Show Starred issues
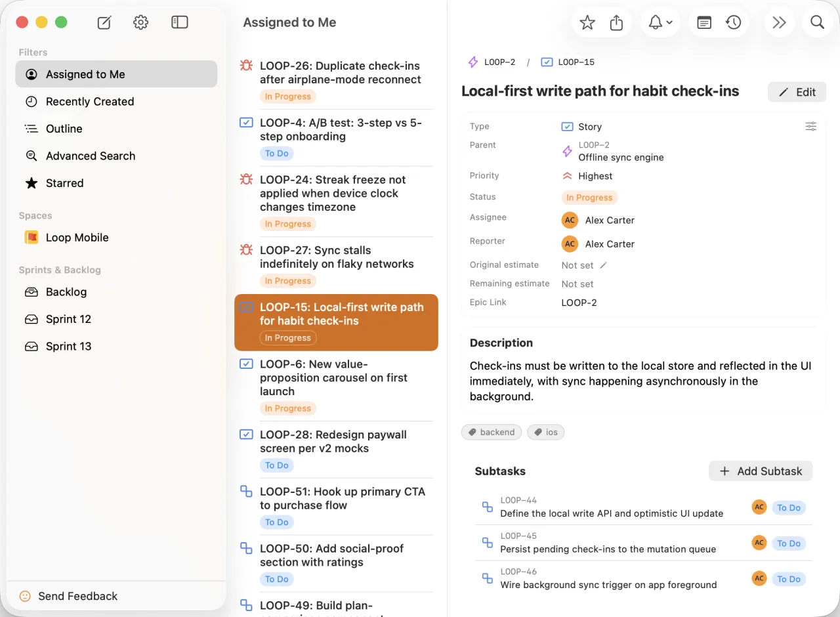 (x=116, y=183)
